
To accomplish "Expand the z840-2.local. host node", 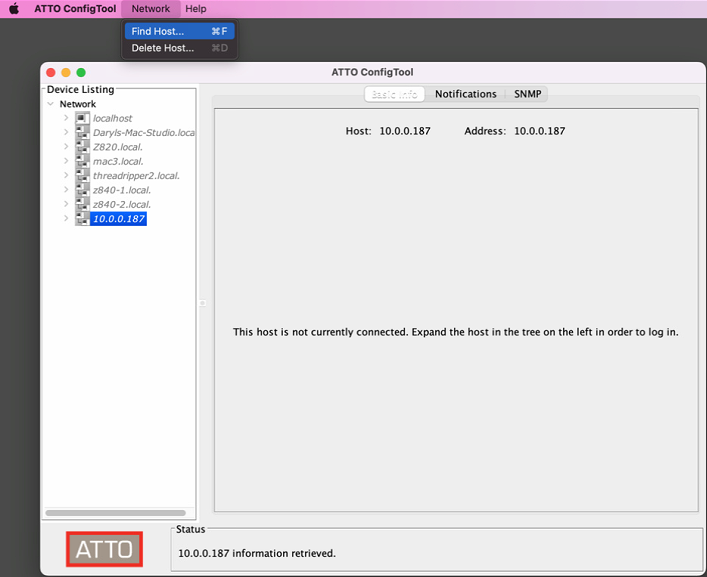I will click(66, 204).
